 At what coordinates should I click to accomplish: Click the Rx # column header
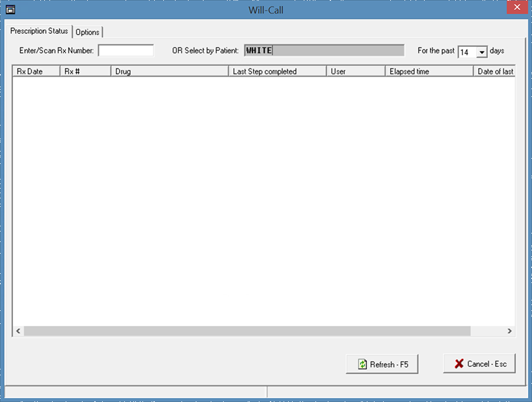pyautogui.click(x=85, y=72)
